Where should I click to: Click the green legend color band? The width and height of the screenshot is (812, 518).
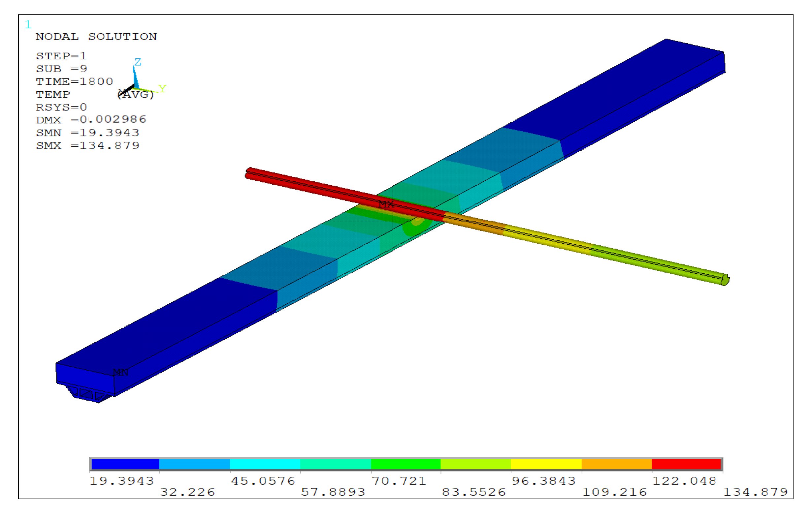click(x=406, y=464)
